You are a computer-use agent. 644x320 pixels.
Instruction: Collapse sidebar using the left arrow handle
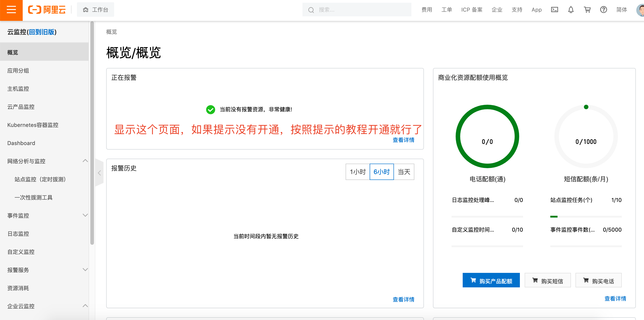(99, 173)
